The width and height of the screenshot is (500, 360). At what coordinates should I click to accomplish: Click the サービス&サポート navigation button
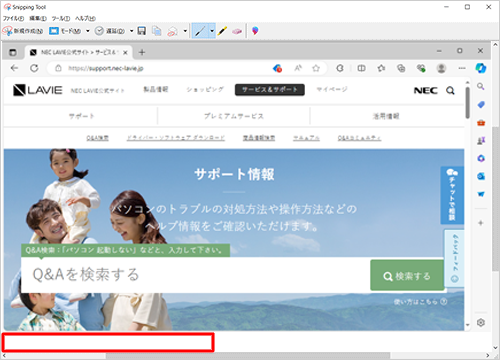click(270, 90)
